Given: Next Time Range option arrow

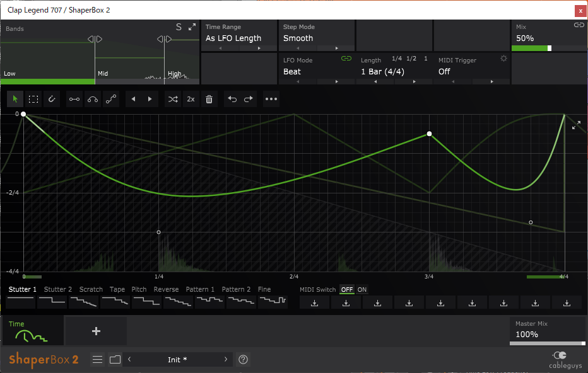Looking at the screenshot, I should coord(259,49).
